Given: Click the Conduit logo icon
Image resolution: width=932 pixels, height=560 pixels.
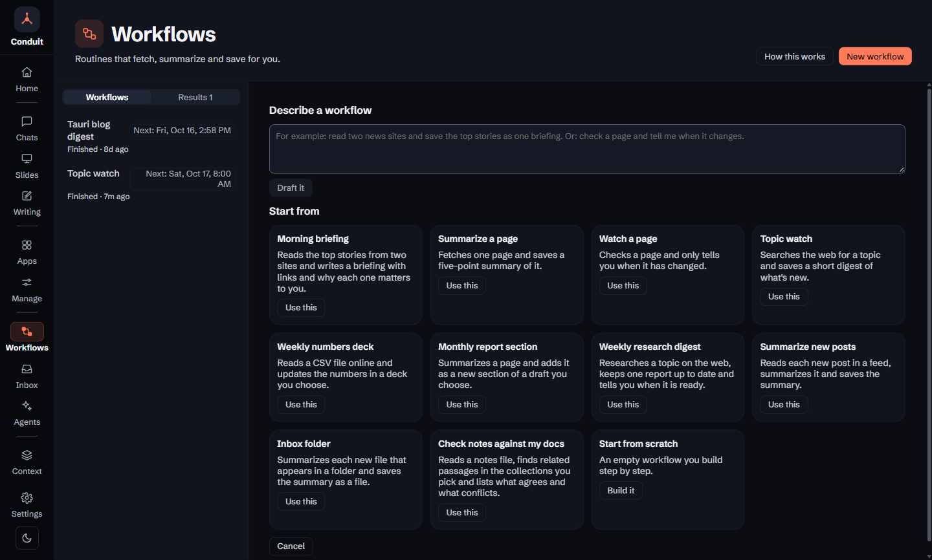Looking at the screenshot, I should [27, 19].
